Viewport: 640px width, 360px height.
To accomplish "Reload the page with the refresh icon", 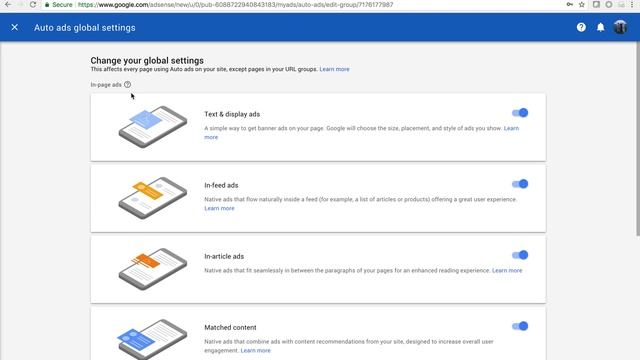I will click(x=33, y=4).
